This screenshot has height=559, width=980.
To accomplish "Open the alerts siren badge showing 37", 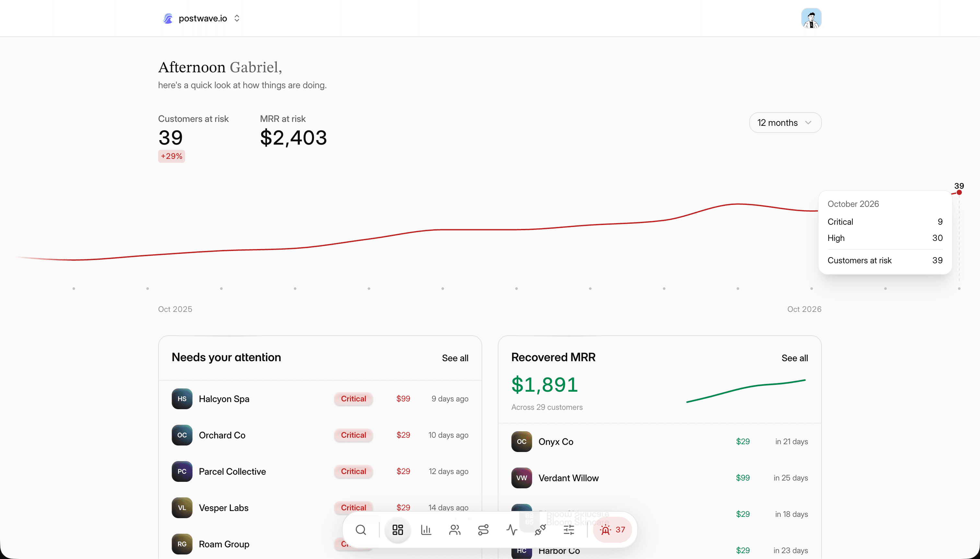I will point(612,530).
